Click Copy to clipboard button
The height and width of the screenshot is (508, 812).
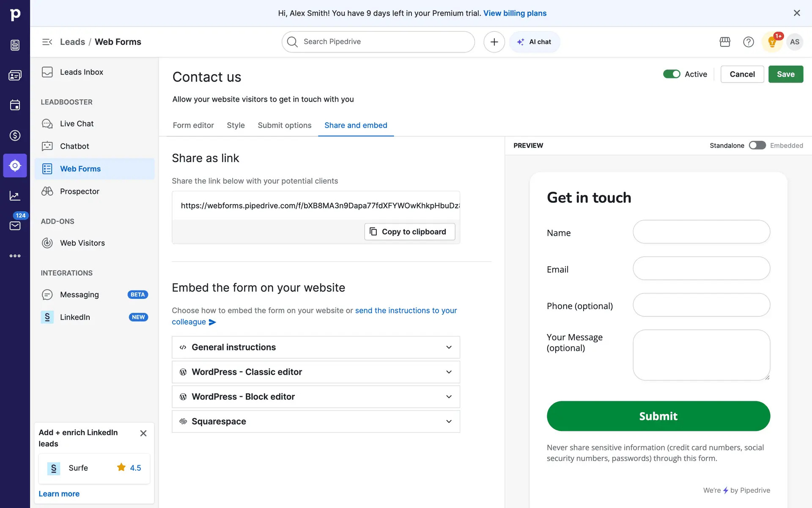tap(409, 232)
